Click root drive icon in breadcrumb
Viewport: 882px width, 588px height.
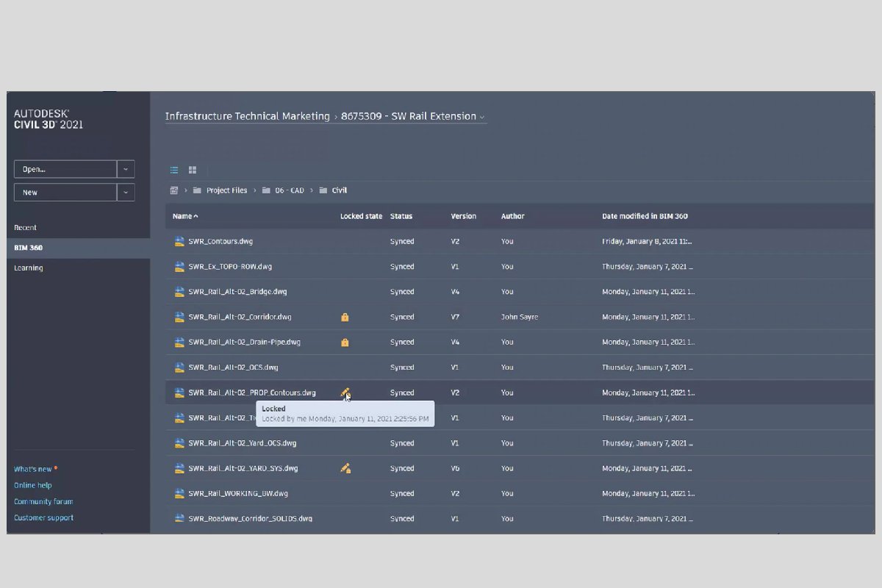tap(174, 190)
